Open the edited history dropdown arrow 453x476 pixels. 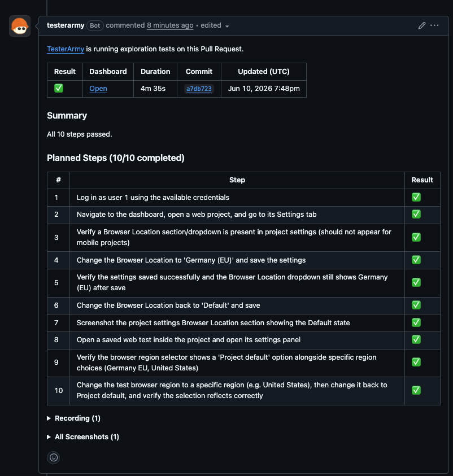pos(227,27)
